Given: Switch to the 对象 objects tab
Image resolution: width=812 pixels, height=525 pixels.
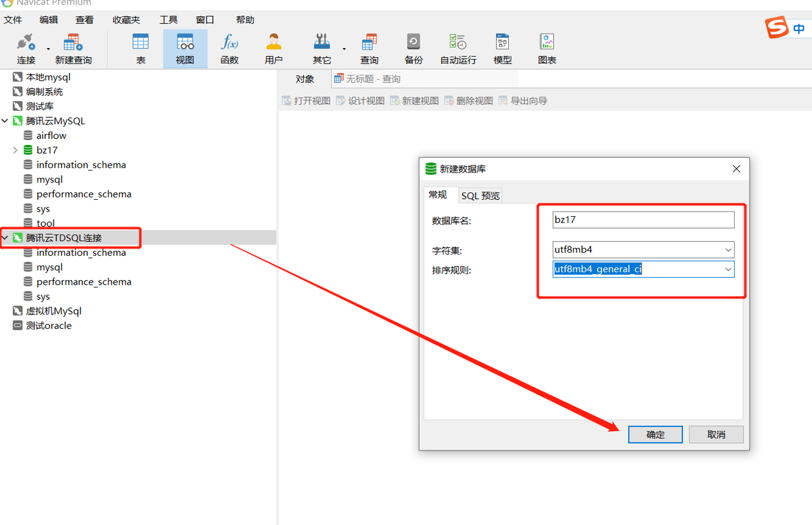Looking at the screenshot, I should coord(305,79).
